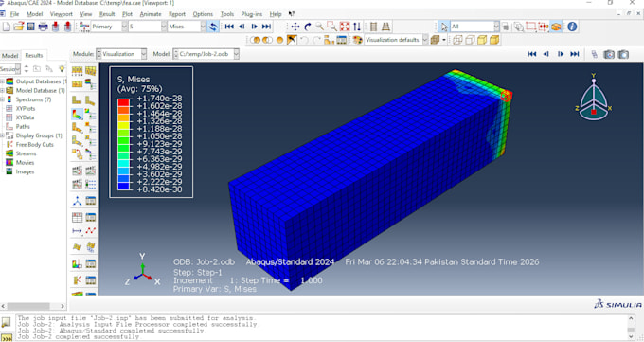
Task: Click the message area scroll up arrow
Action: [x=632, y=318]
